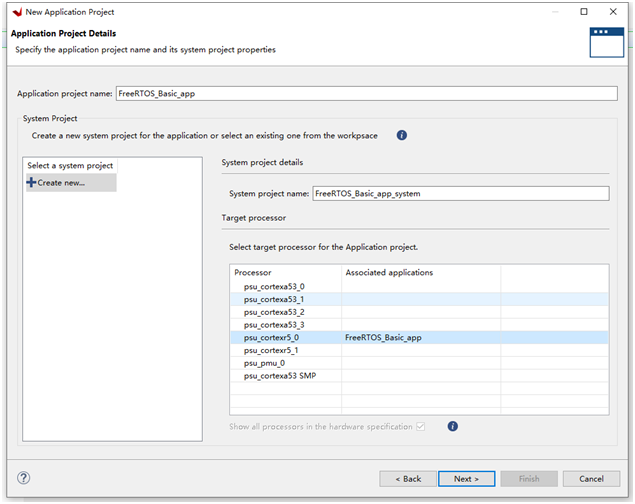Screen dimensions: 635x504
Task: Click the Create new plus icon
Action: tap(31, 183)
